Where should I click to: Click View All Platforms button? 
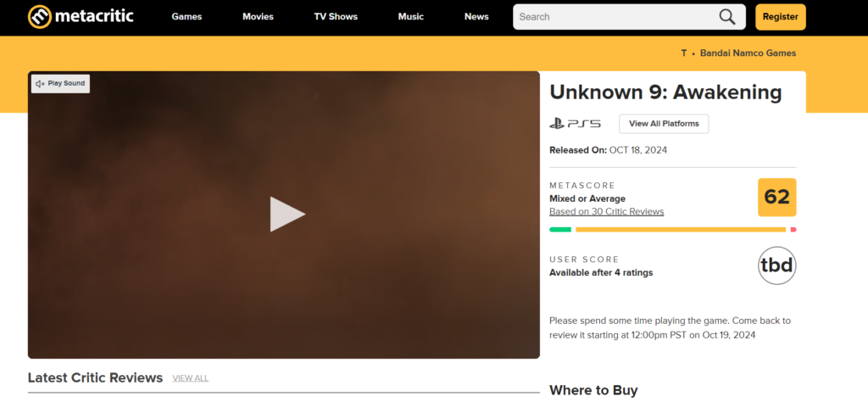(664, 124)
